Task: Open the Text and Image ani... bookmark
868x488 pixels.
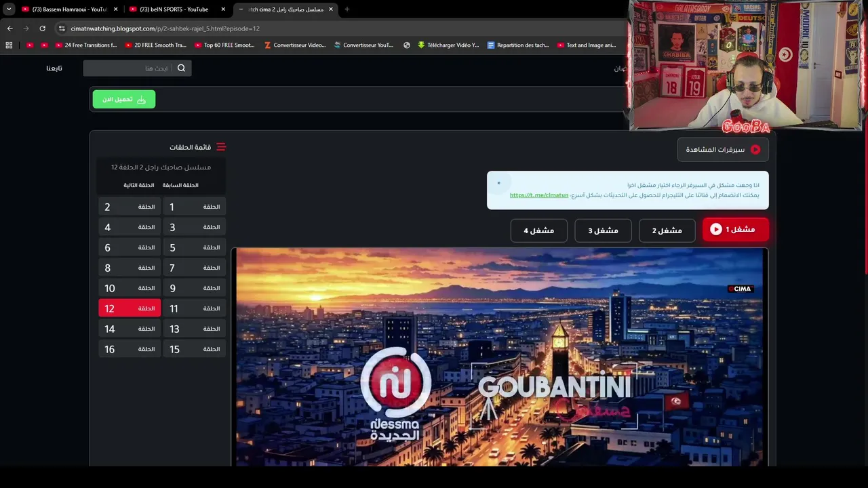Action: [x=587, y=45]
